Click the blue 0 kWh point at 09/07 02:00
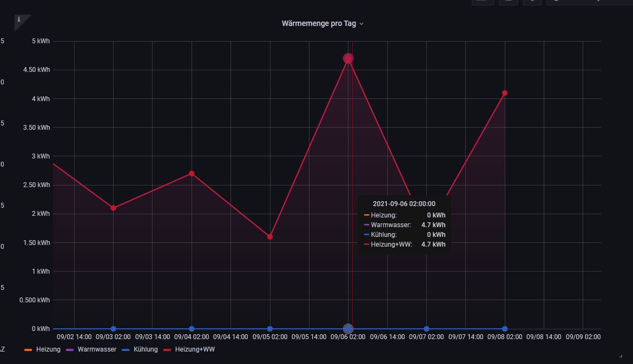 [426, 329]
